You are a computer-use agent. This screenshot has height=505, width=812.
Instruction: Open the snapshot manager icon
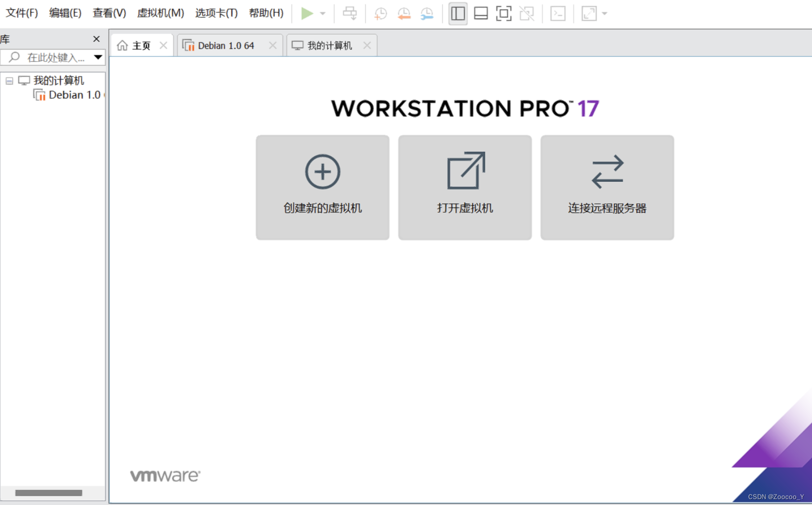pyautogui.click(x=427, y=13)
